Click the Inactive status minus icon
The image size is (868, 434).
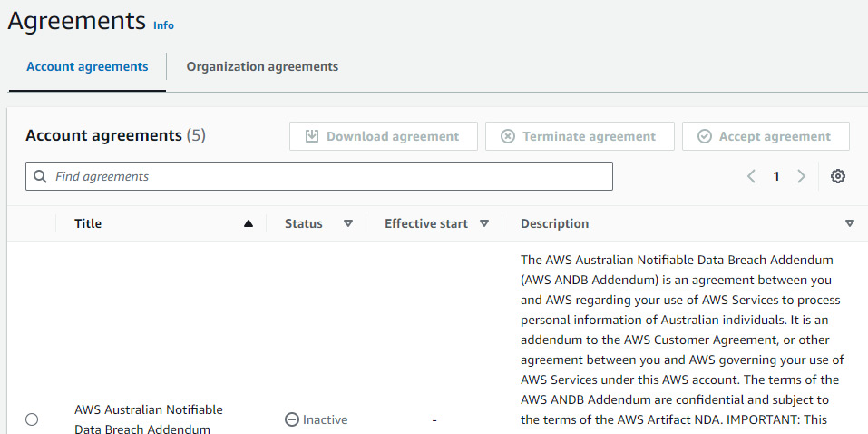tap(292, 419)
